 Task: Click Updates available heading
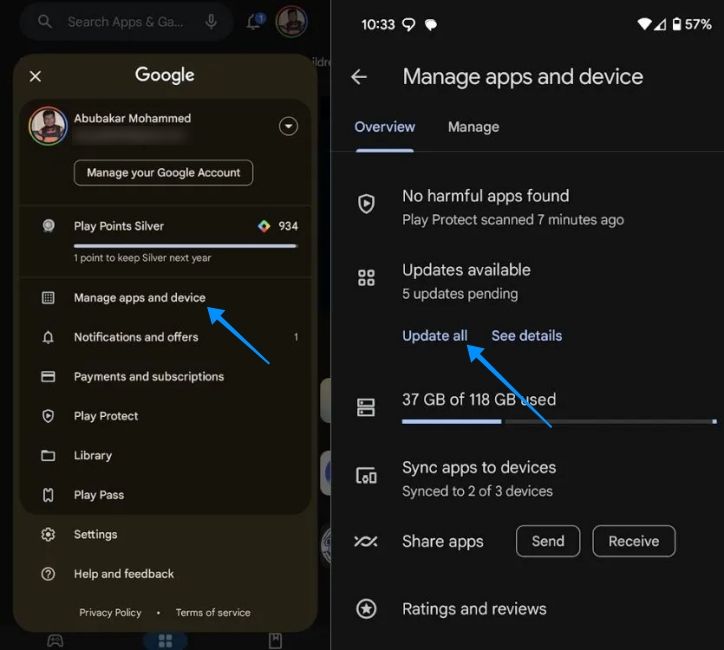(466, 270)
